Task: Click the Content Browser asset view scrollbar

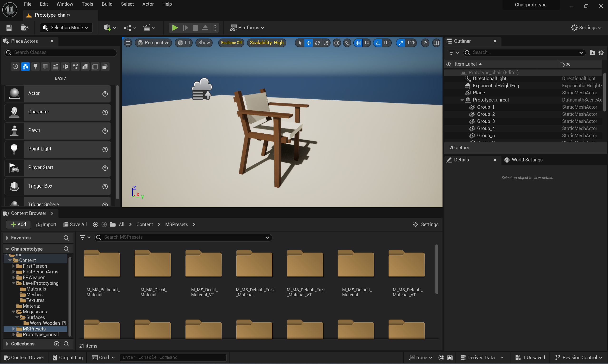Action: [x=436, y=269]
